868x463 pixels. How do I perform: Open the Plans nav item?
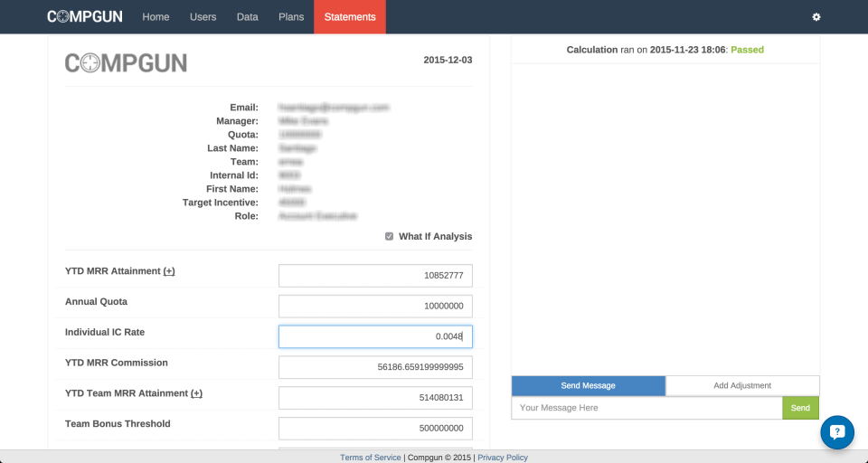[291, 17]
